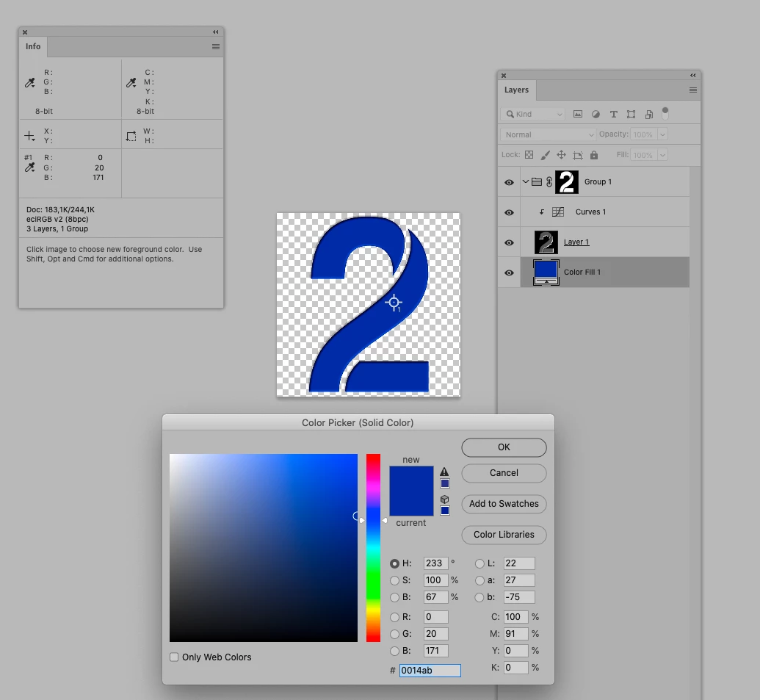Lock artboard nesting icon
This screenshot has height=700, width=760.
pyautogui.click(x=578, y=155)
